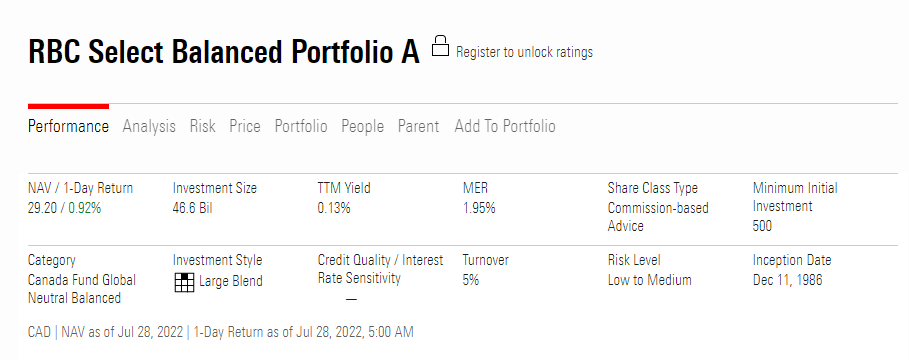Open the Risk tab
Image resolution: width=909 pixels, height=360 pixels.
coord(202,126)
